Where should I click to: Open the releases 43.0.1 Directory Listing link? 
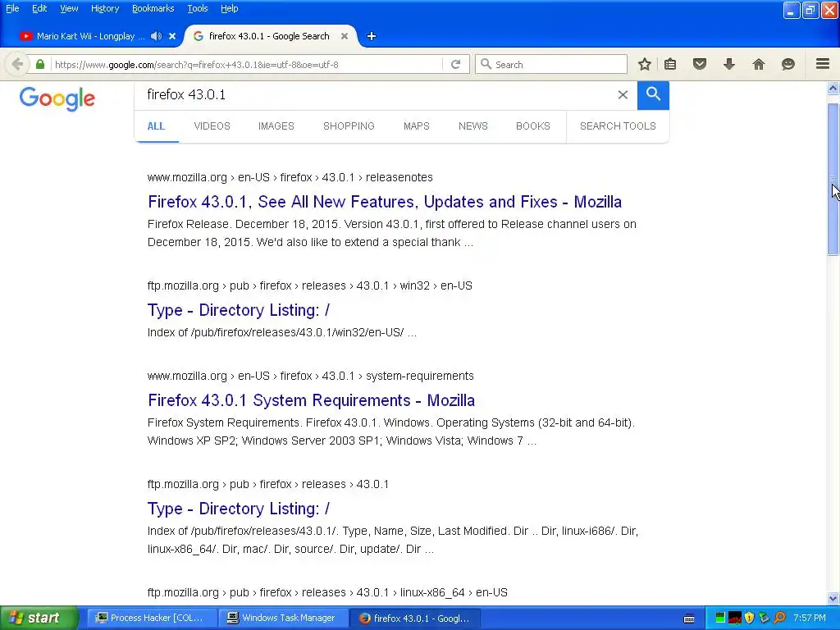pyautogui.click(x=239, y=509)
